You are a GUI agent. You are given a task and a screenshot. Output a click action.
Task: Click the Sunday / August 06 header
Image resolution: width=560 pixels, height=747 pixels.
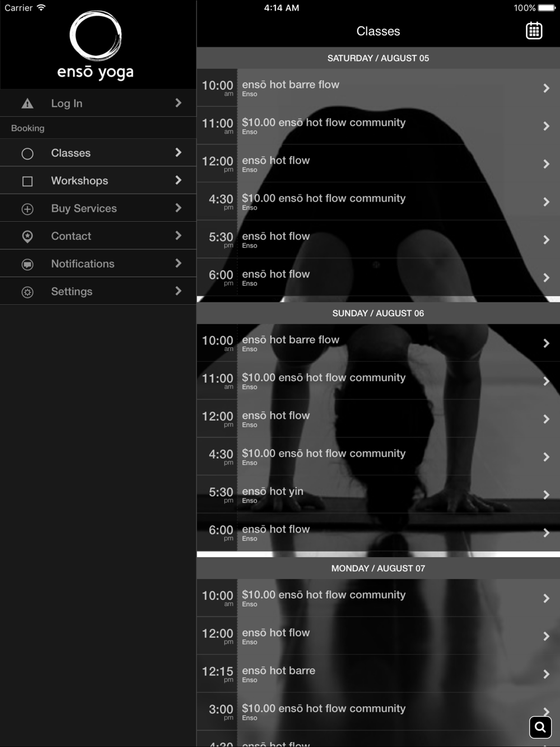pyautogui.click(x=378, y=313)
